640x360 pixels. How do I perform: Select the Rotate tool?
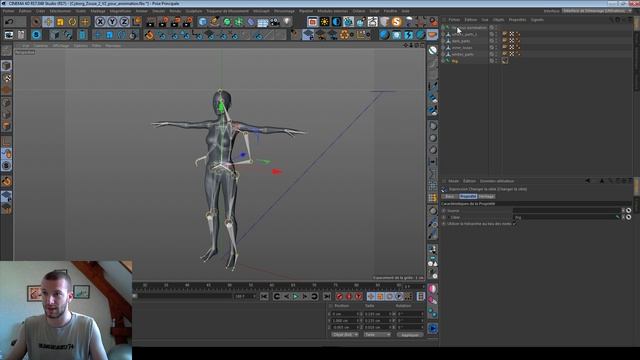pyautogui.click(x=73, y=22)
